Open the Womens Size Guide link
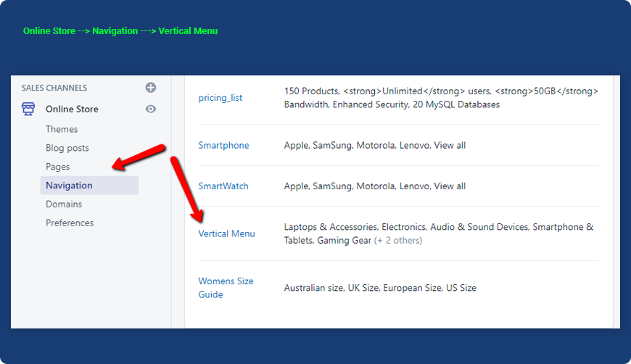 (x=226, y=288)
